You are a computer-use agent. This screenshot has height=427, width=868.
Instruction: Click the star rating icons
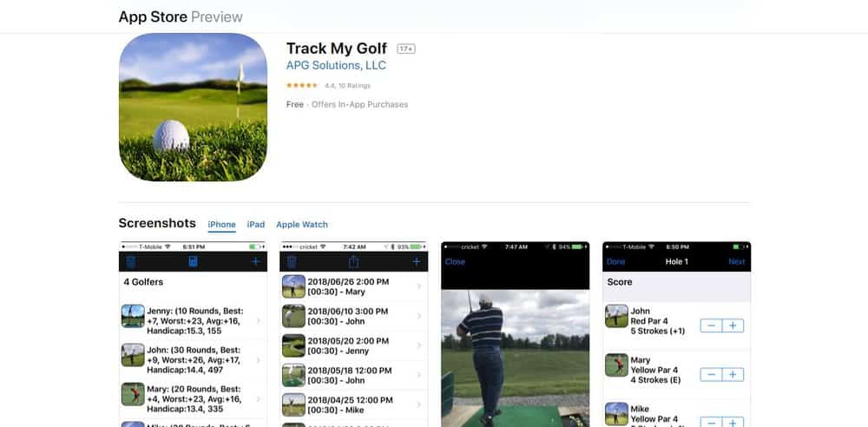pyautogui.click(x=302, y=86)
